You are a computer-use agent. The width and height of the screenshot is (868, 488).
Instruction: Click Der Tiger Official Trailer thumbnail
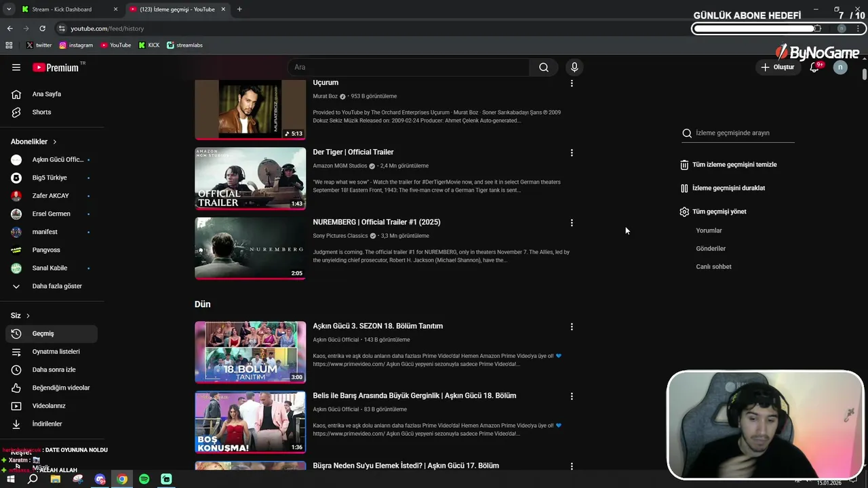tap(250, 179)
